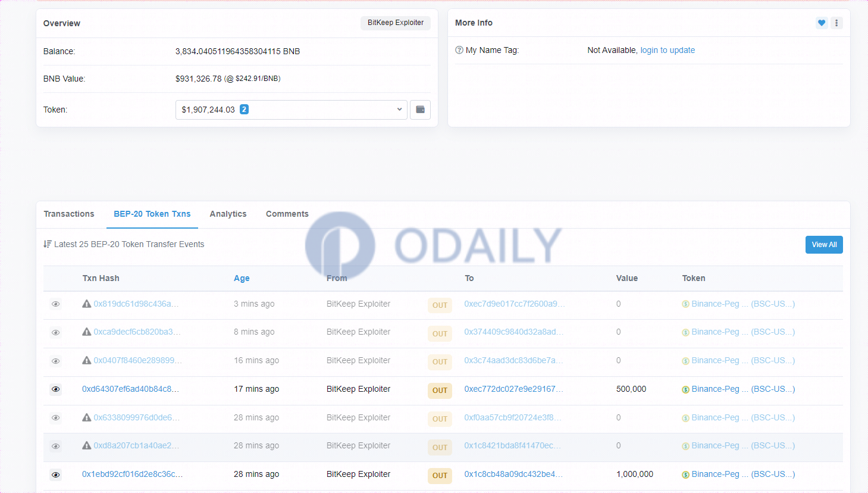The width and height of the screenshot is (868, 493).
Task: Select the BEP-20 Token Txns tab
Action: (152, 214)
